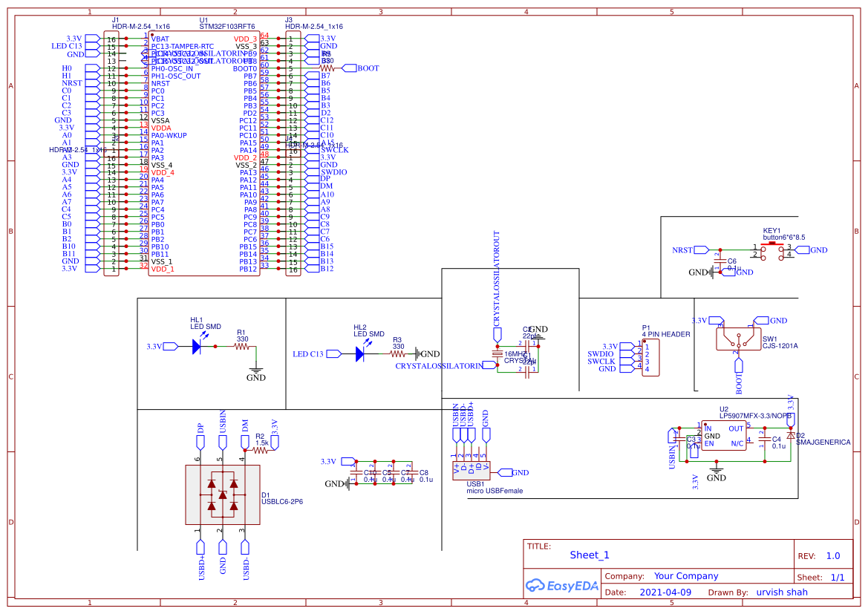The height and width of the screenshot is (614, 868).
Task: Click the Drawn By name urvish shah
Action: (x=782, y=592)
